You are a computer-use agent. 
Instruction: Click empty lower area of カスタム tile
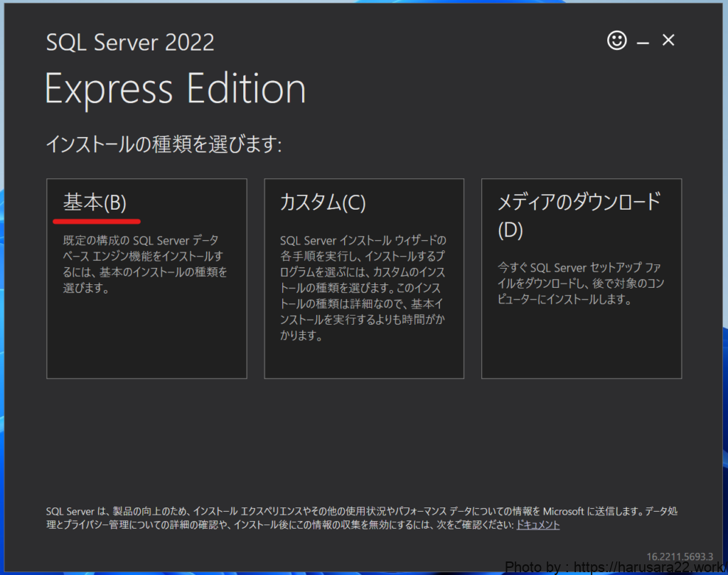(x=363, y=361)
